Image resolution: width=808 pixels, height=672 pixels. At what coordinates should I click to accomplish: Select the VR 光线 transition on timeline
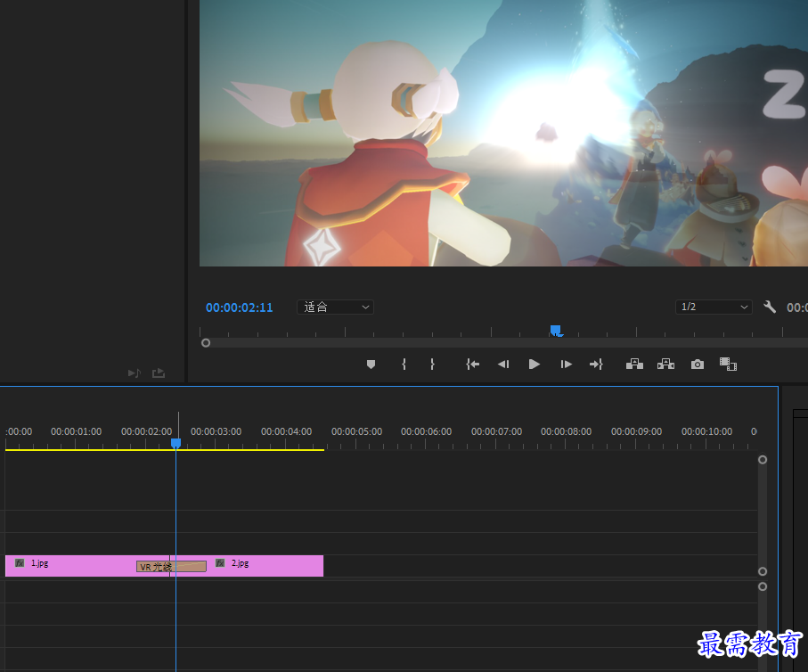coord(171,567)
